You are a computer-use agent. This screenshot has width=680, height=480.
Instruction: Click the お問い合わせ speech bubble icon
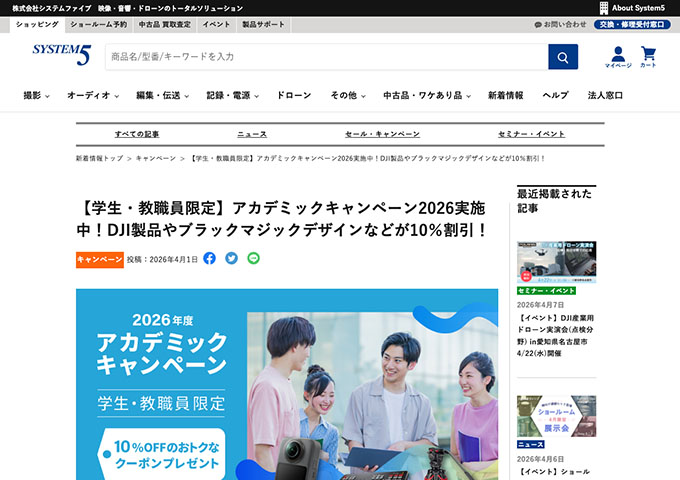[x=538, y=25]
